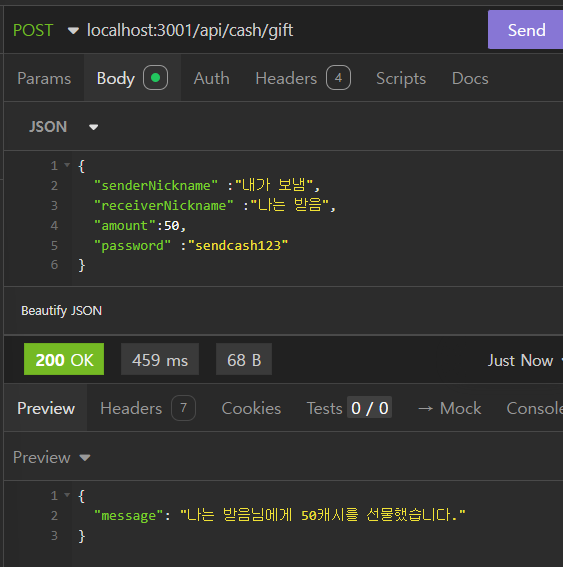
Task: Expand the JSON body type dropdown
Action: tap(64, 127)
